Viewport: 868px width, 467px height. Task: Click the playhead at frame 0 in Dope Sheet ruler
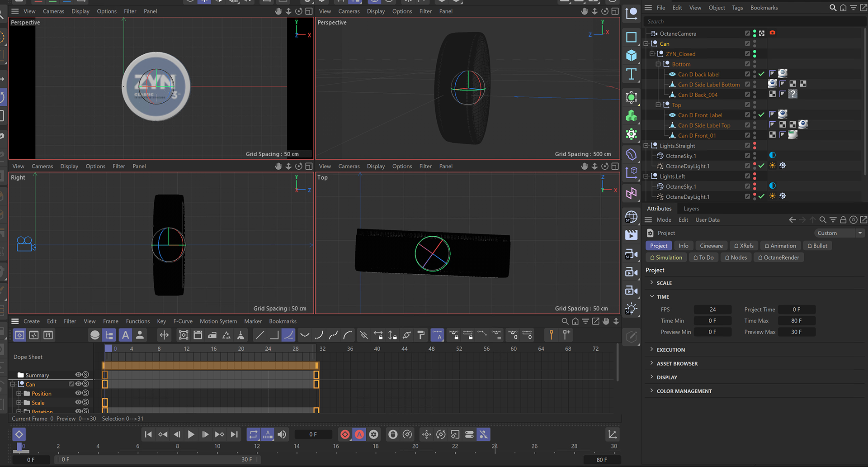point(108,348)
